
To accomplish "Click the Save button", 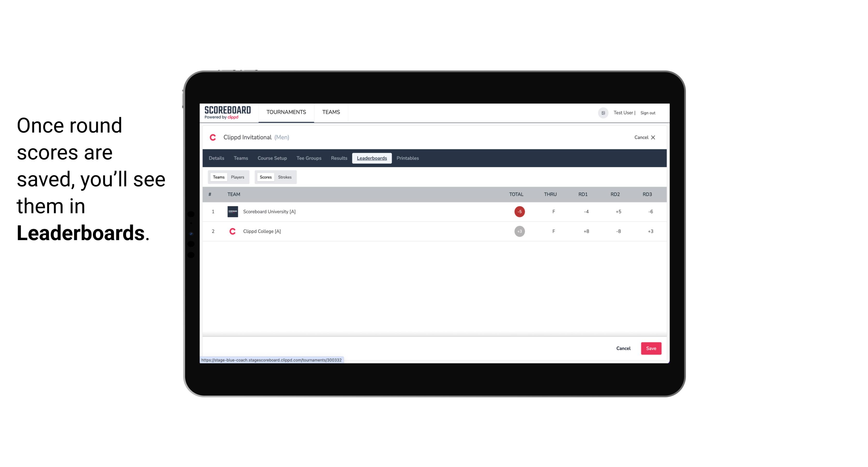I will click(x=650, y=348).
